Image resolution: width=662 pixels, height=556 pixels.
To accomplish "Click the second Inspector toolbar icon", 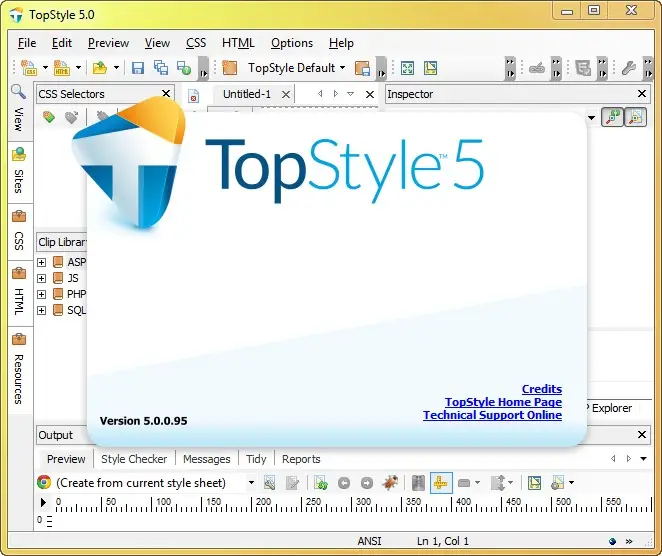I will [x=636, y=117].
